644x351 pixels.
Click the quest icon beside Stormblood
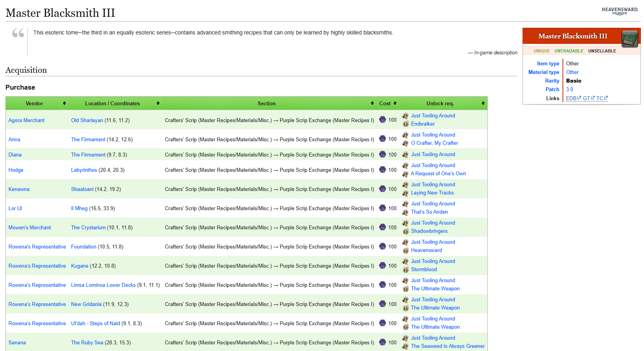[406, 270]
